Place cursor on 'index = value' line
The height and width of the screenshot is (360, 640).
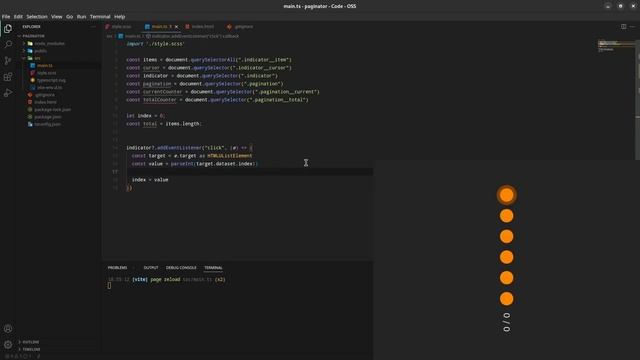tap(150, 180)
